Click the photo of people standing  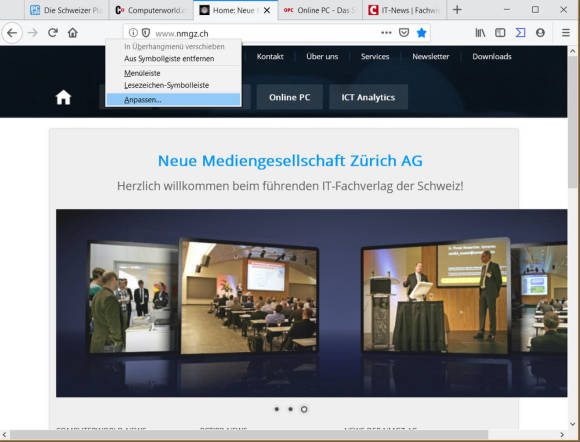(134, 298)
